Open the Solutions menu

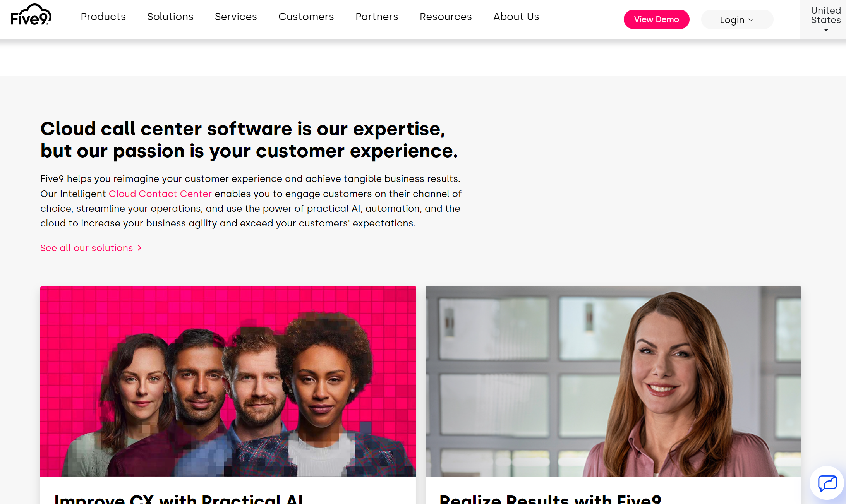tap(170, 17)
